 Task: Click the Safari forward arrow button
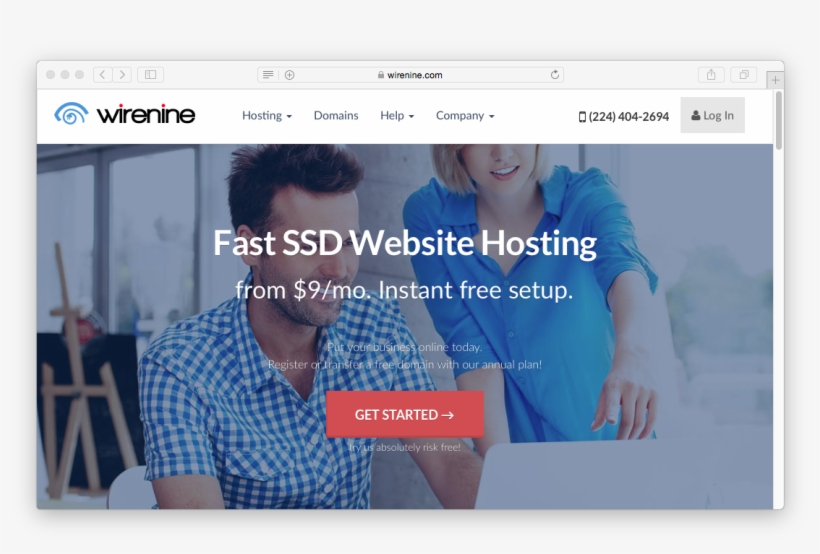pos(122,75)
